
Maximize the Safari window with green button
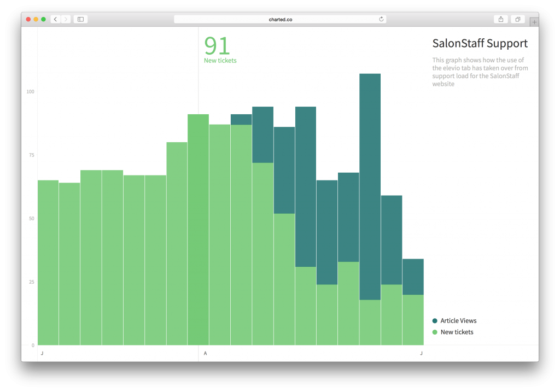[43, 19]
